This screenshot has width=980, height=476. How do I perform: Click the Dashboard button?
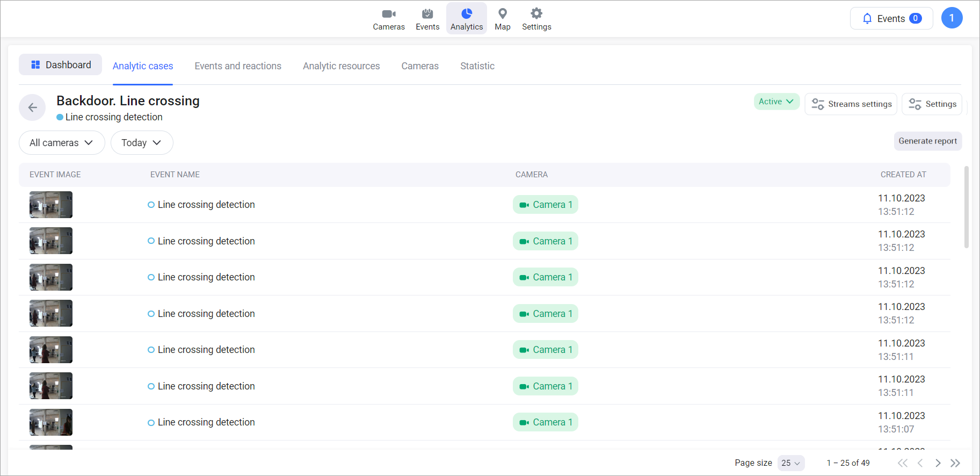coord(61,65)
